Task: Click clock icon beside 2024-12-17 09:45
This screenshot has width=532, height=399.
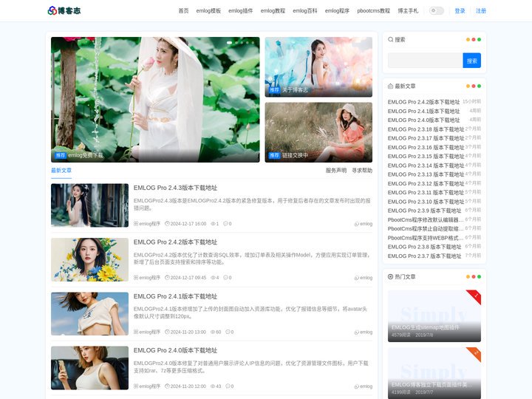Action: (167, 278)
